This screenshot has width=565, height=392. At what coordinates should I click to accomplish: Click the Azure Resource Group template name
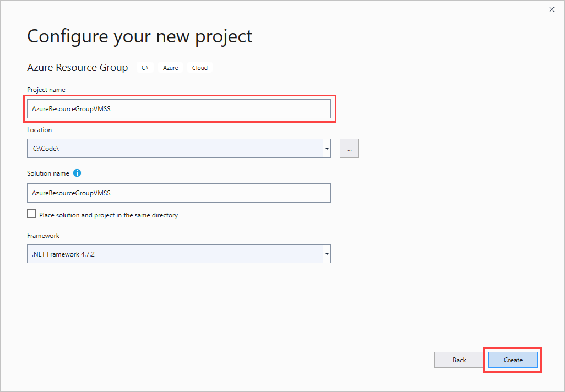[77, 68]
